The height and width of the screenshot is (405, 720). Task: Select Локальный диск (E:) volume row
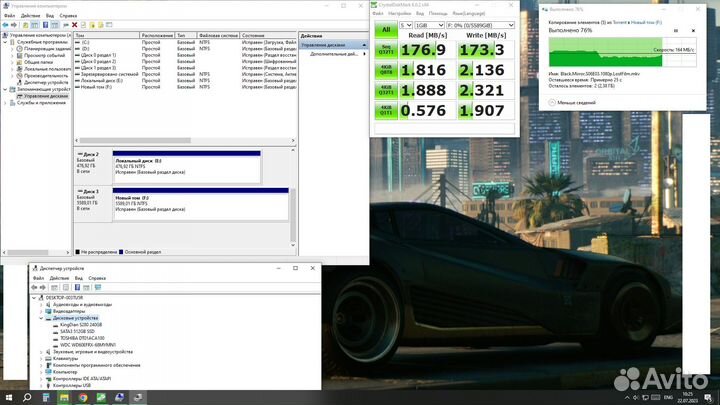point(186,80)
